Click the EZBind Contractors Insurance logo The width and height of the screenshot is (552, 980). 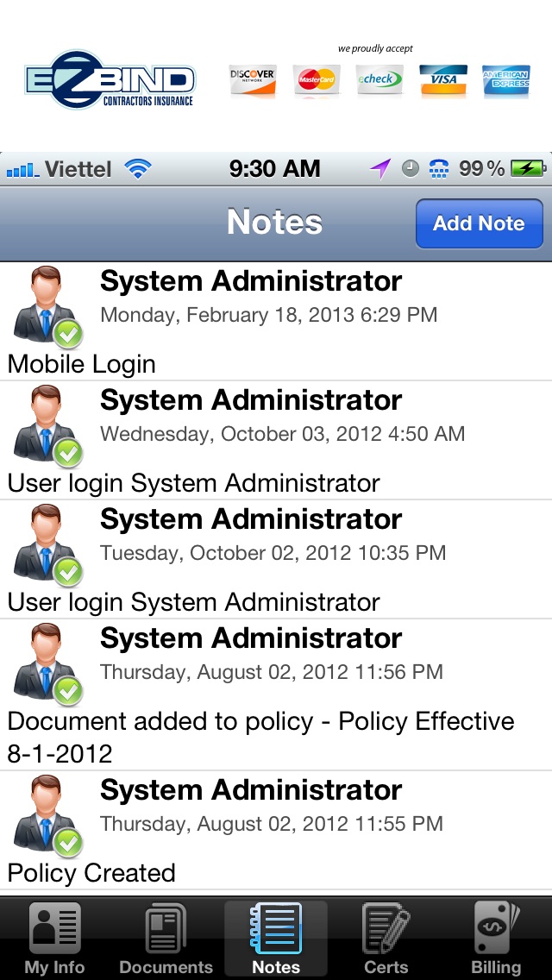coord(110,80)
